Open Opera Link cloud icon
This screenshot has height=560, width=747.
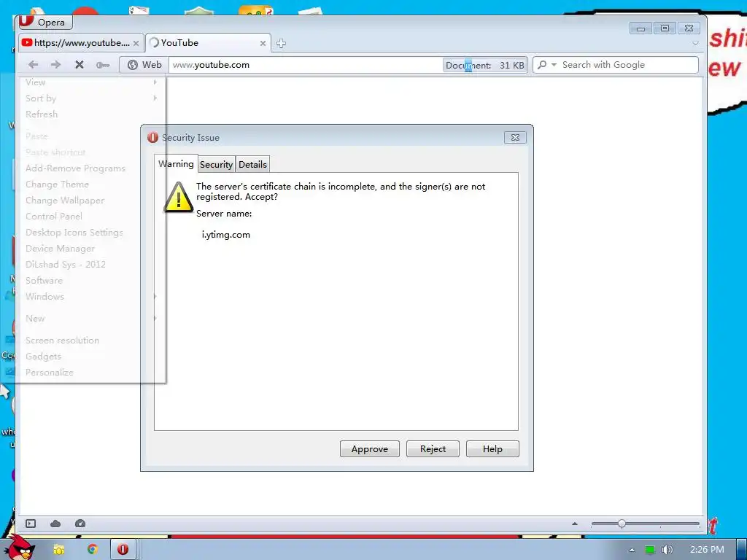(x=55, y=524)
